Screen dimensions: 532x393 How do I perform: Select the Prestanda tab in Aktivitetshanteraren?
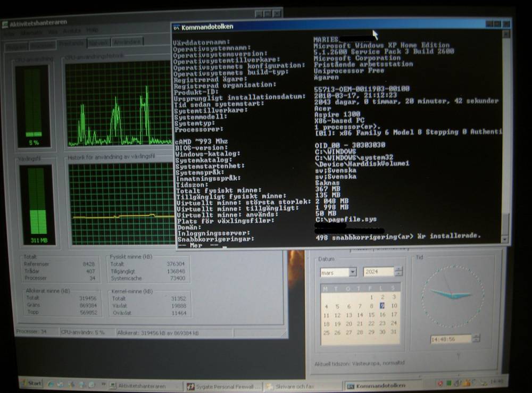(x=71, y=44)
